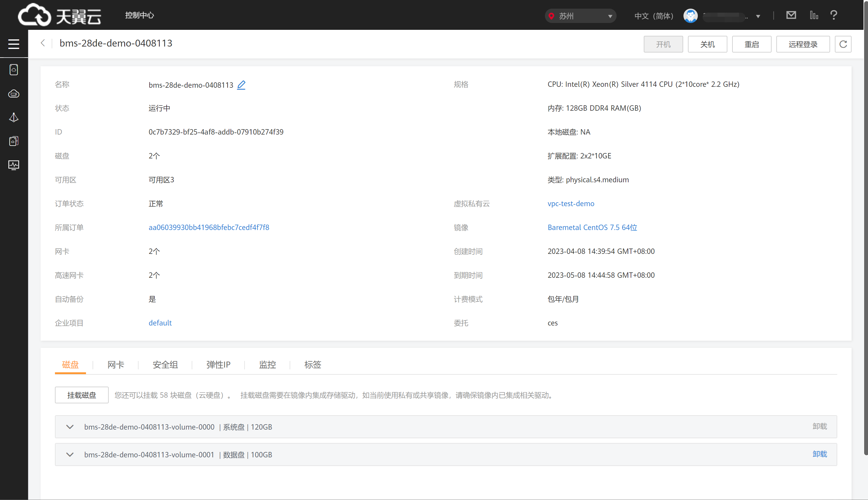Open the user account dropdown arrow

758,16
